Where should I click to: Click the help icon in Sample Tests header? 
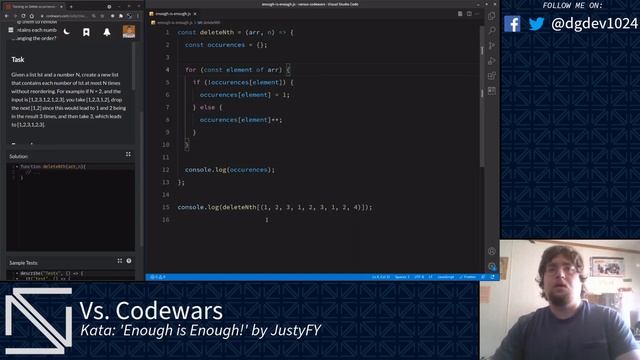point(129,261)
